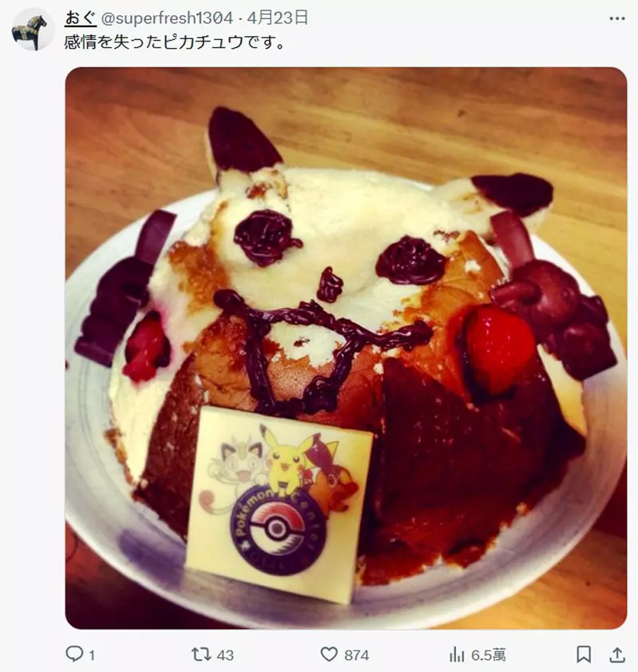Open the horse profile avatar
This screenshot has height=672, width=638.
pos(32,30)
